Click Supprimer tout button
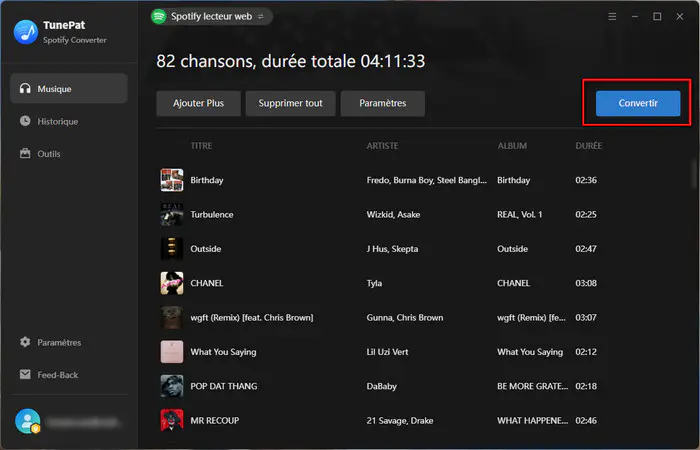This screenshot has height=450, width=700. (x=290, y=103)
